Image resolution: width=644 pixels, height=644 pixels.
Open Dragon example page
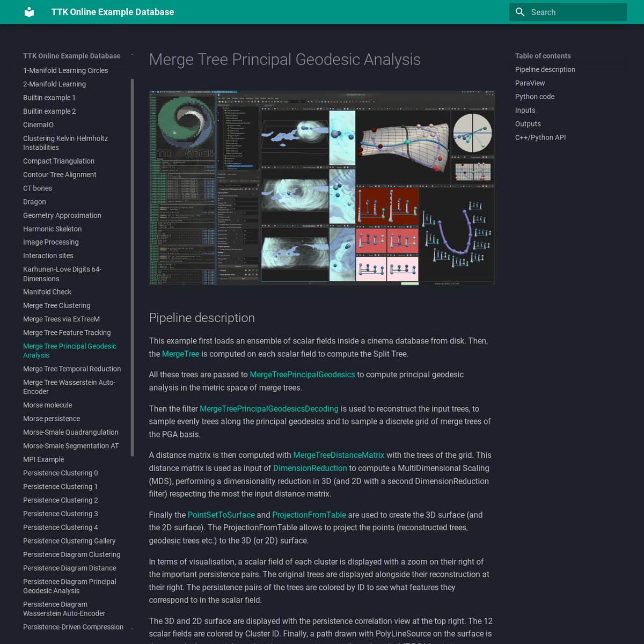click(34, 202)
